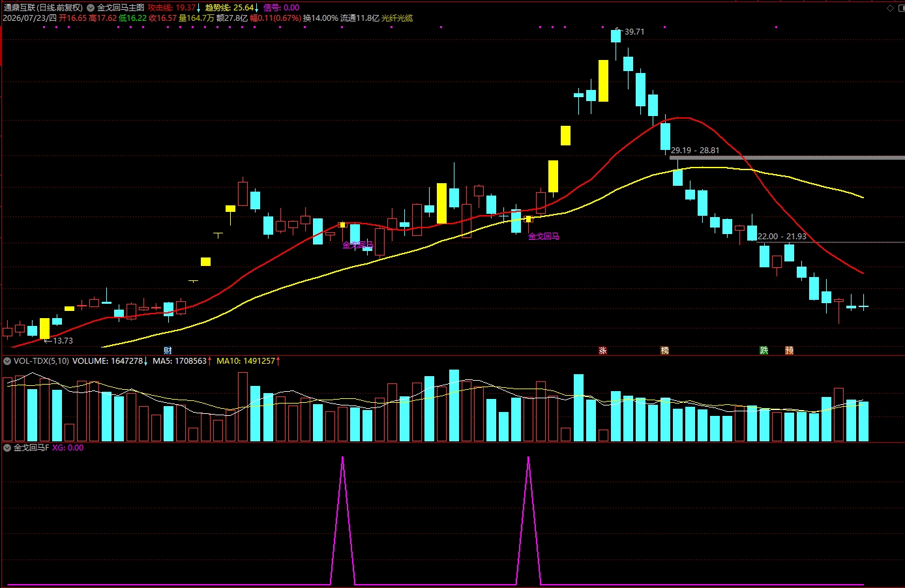Click the 22.00 - 21.93 gap line label
Image resolution: width=905 pixels, height=588 pixels.
(782, 237)
